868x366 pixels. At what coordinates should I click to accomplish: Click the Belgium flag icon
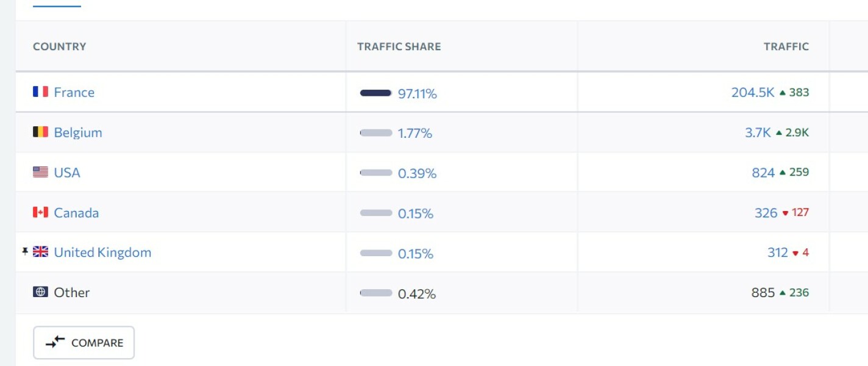(40, 132)
